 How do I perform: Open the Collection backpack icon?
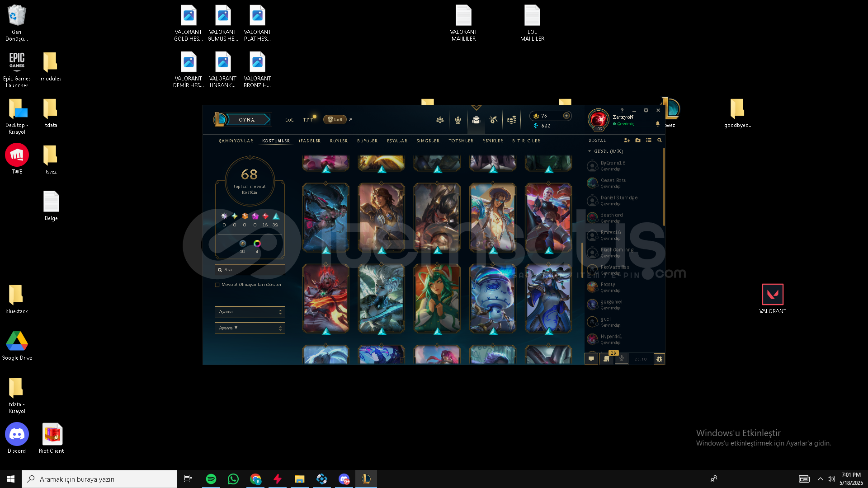coord(476,120)
